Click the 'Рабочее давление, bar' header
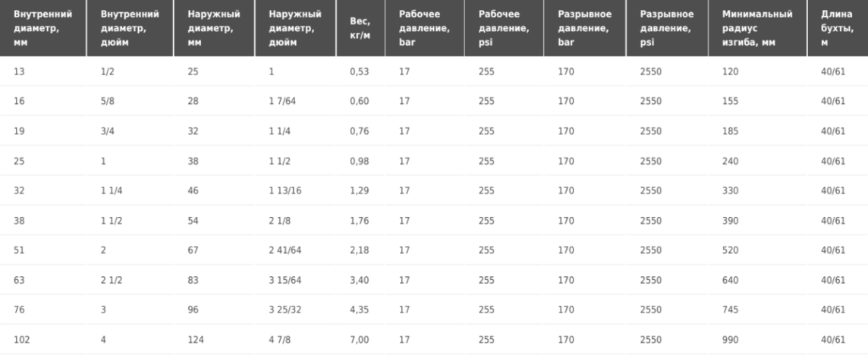The image size is (868, 355). pos(425,28)
